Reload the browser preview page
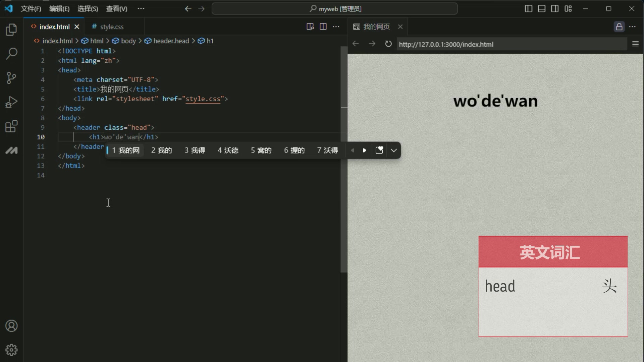 pyautogui.click(x=388, y=44)
